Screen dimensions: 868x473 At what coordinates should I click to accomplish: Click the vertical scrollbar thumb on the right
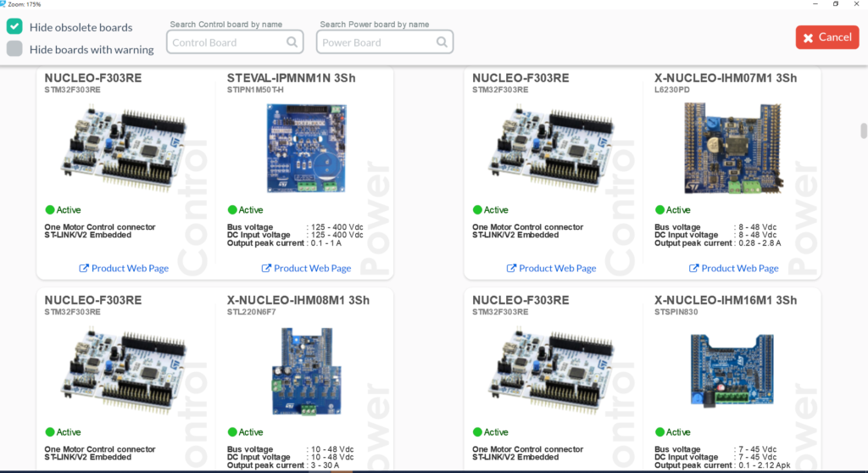[864, 131]
